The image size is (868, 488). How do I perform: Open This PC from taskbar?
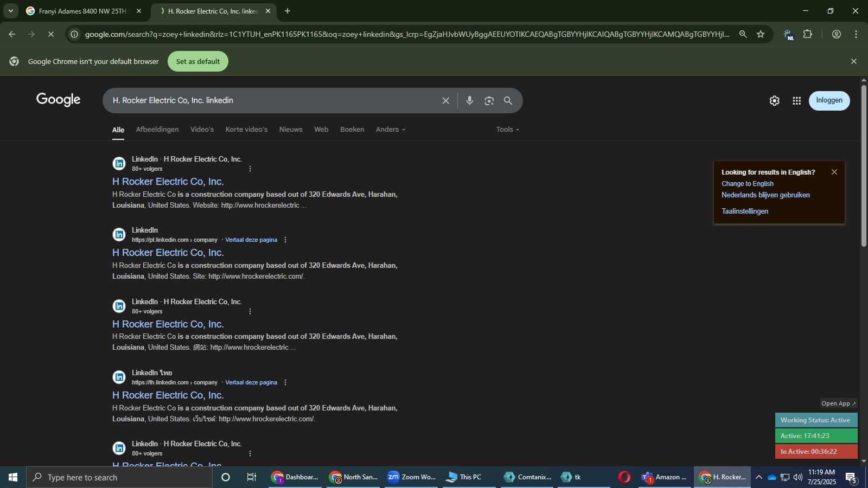point(470,477)
